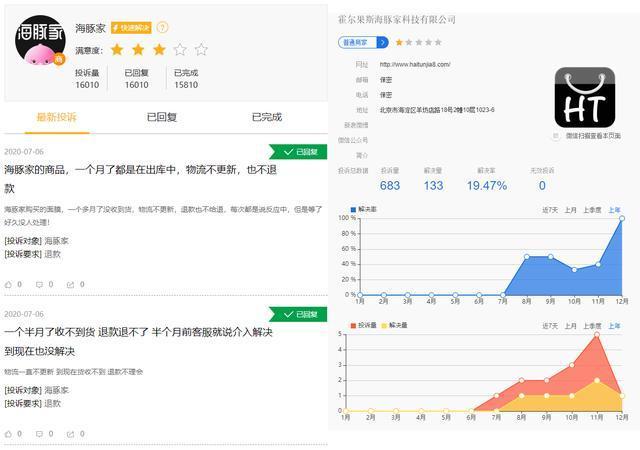Select 上月 range on 投诉量 chart
This screenshot has height=450, width=640.
(x=570, y=326)
